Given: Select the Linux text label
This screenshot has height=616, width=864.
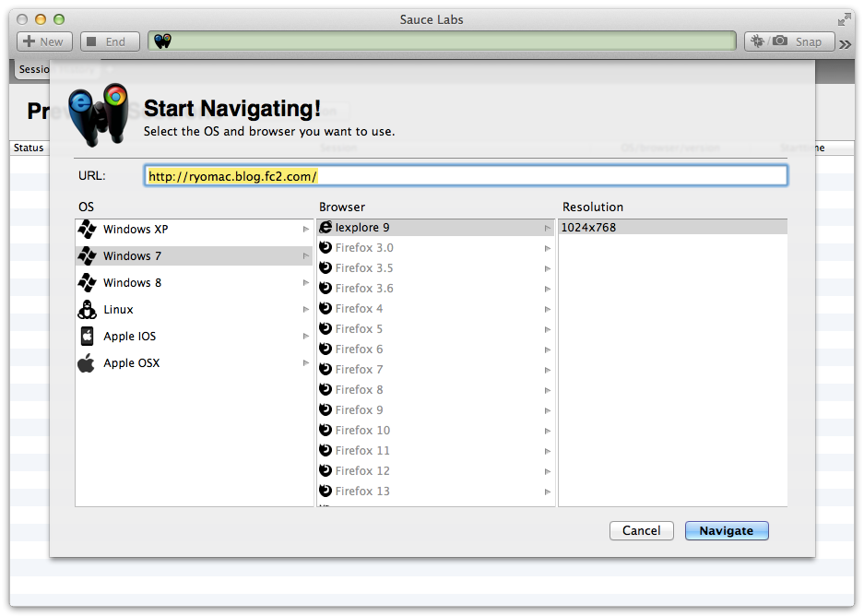Looking at the screenshot, I should tap(118, 310).
